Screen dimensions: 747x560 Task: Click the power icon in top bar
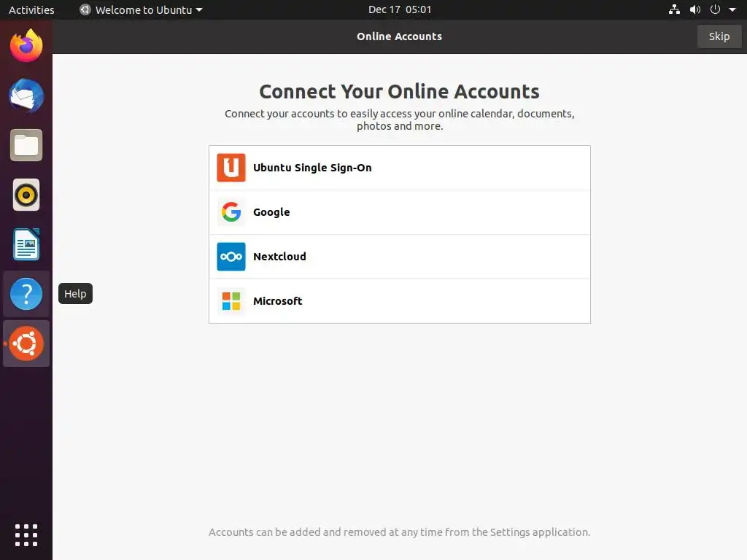pos(715,9)
